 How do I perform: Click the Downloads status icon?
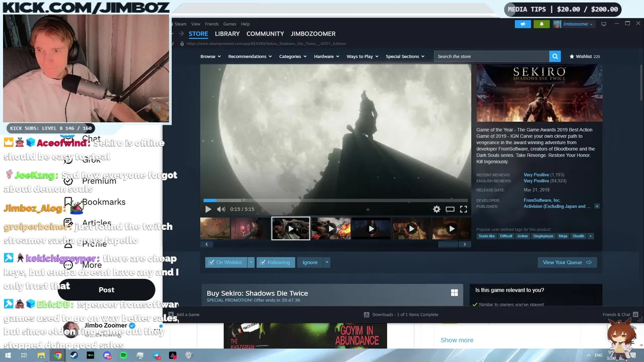coord(366,315)
